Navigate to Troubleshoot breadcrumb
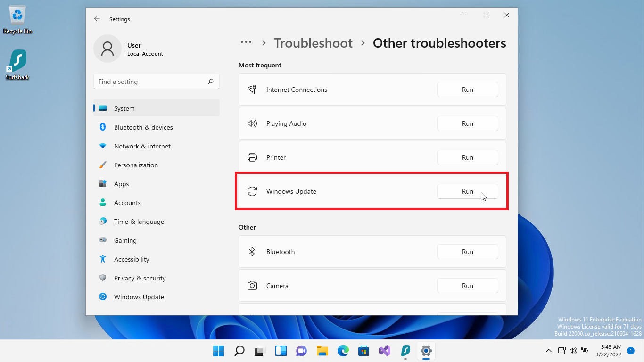 point(313,43)
